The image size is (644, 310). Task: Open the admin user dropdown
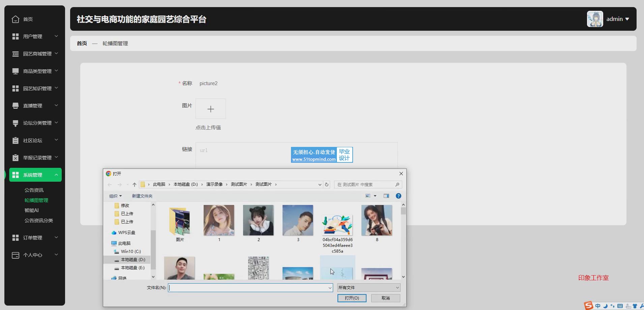[617, 19]
